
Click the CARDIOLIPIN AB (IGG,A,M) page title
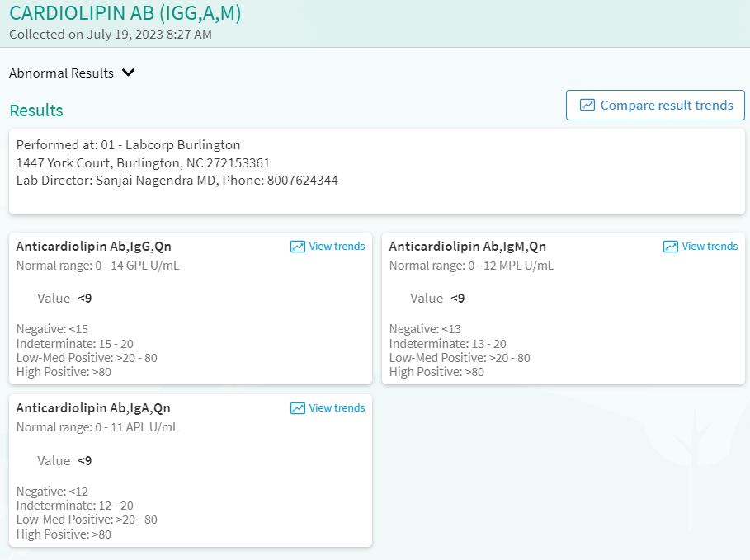pyautogui.click(x=125, y=13)
